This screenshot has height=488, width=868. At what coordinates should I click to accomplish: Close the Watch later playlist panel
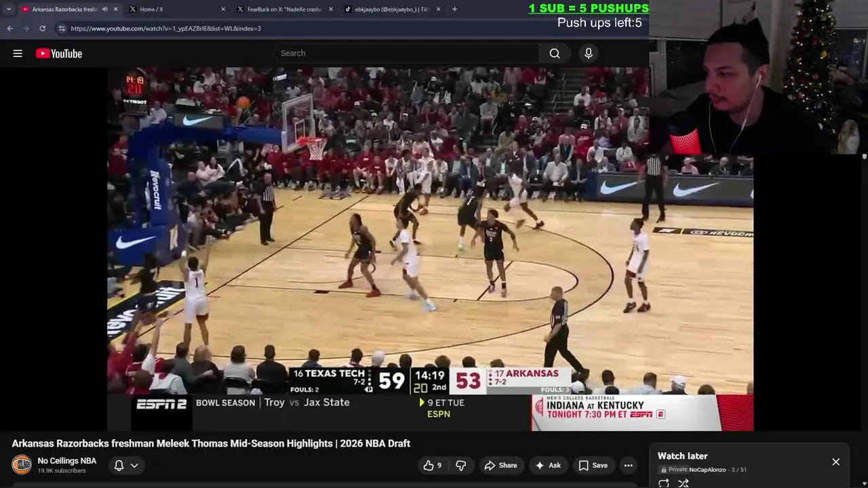click(836, 462)
